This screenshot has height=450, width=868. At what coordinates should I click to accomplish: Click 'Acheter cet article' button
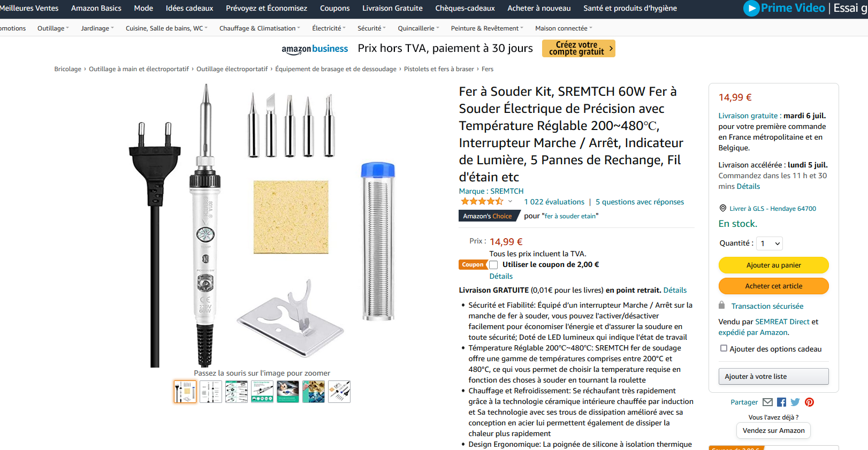coord(773,286)
